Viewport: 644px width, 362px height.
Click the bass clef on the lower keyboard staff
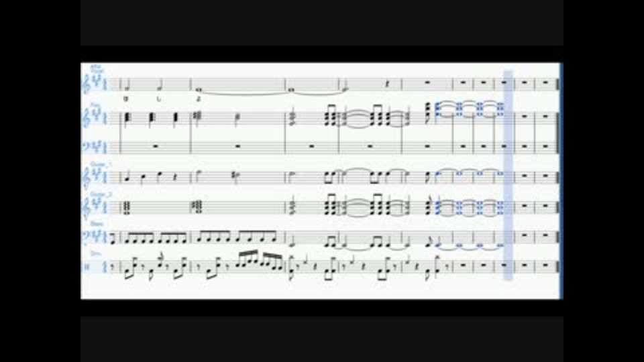[x=87, y=145]
